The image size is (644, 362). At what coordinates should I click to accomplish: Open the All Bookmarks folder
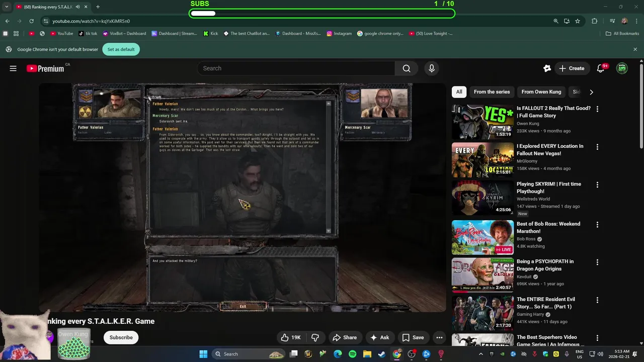tap(622, 34)
